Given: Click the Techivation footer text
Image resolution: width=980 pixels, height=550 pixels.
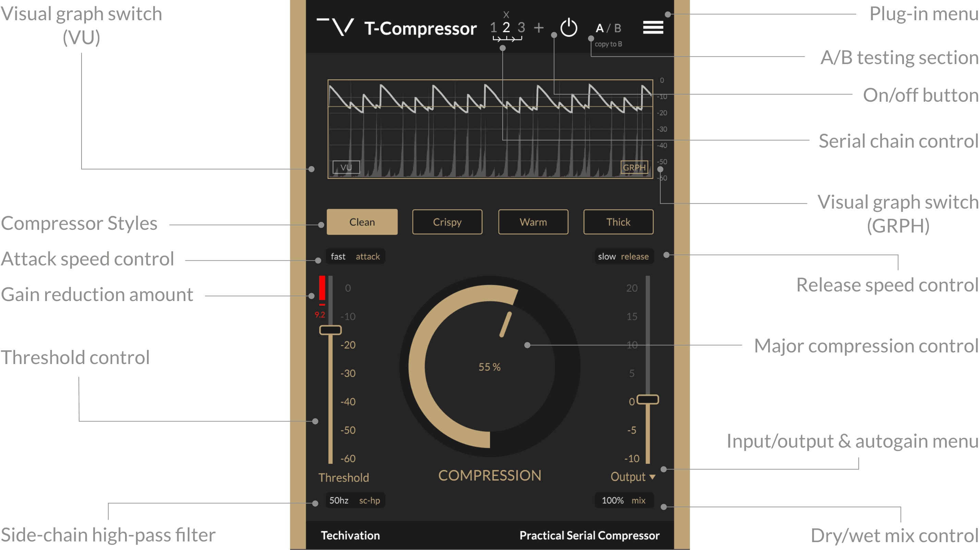Looking at the screenshot, I should pos(351,536).
